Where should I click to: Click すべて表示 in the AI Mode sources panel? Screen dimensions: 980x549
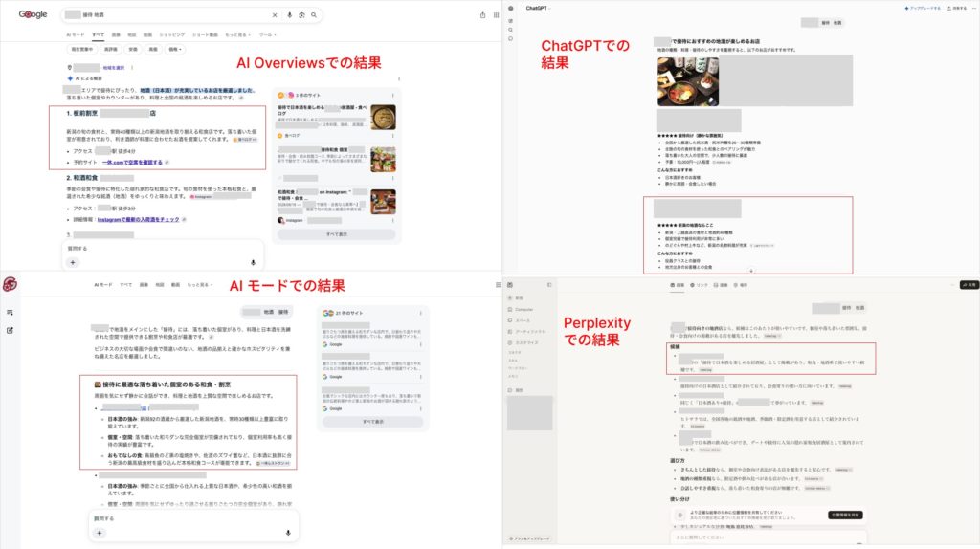373,422
